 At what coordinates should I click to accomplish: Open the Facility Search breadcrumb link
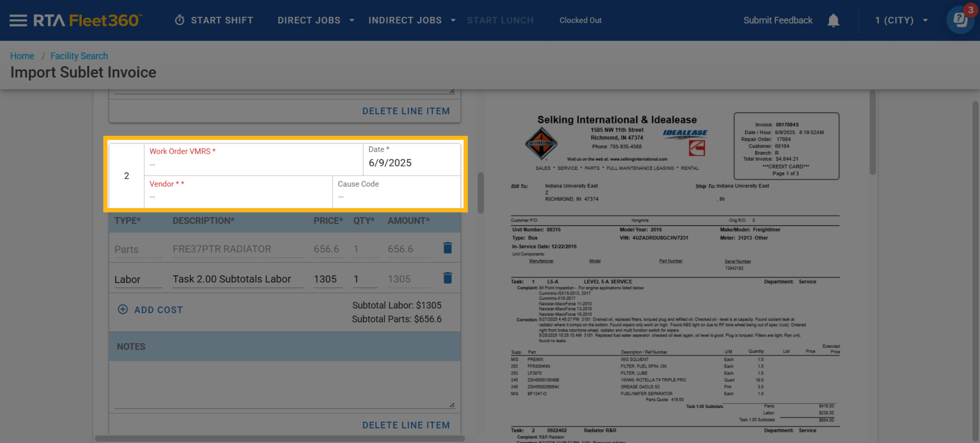(x=79, y=56)
